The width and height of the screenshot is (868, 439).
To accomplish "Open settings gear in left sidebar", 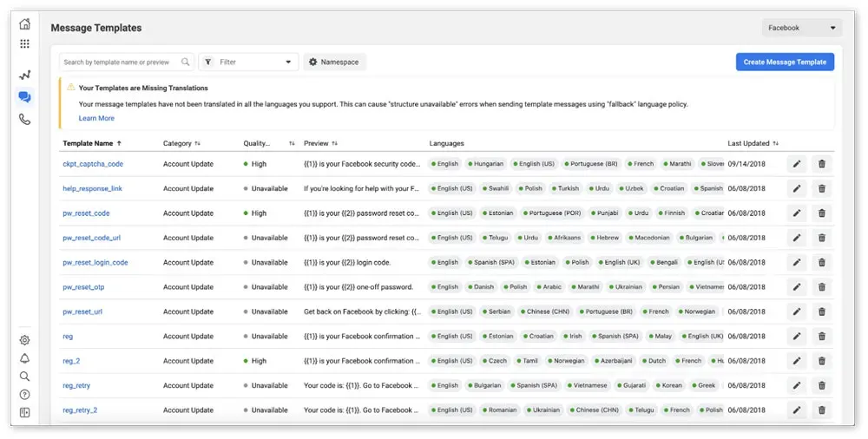I will (x=24, y=340).
